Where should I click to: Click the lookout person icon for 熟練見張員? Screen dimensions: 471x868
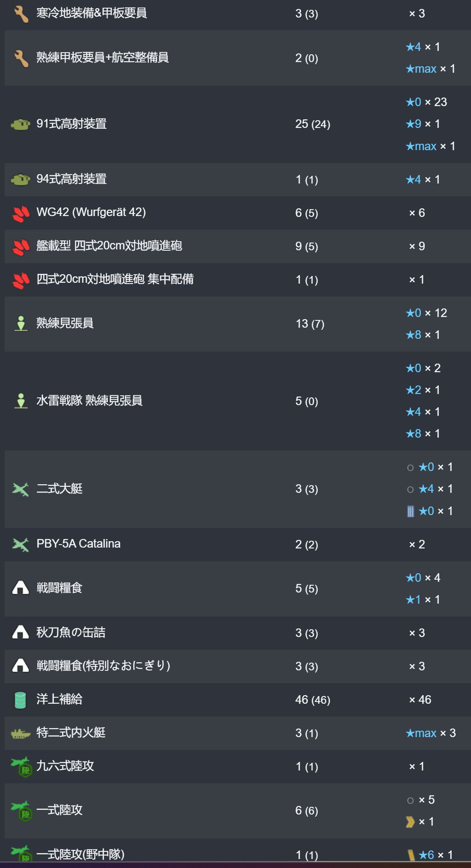21,323
